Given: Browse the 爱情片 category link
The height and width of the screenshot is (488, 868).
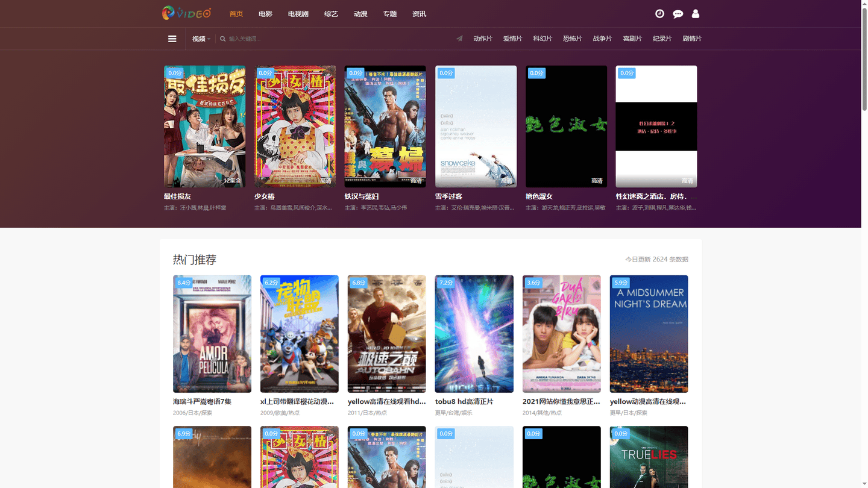Looking at the screenshot, I should (x=513, y=39).
